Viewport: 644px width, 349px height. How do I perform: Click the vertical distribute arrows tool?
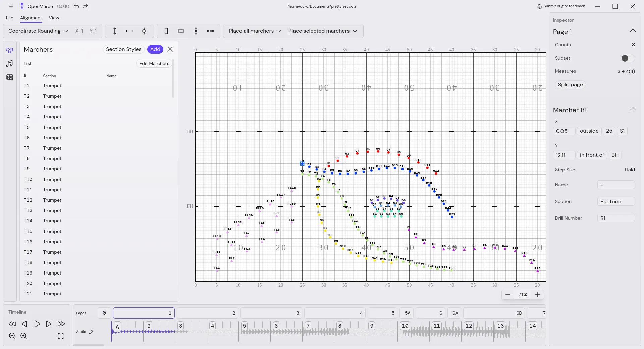click(115, 31)
